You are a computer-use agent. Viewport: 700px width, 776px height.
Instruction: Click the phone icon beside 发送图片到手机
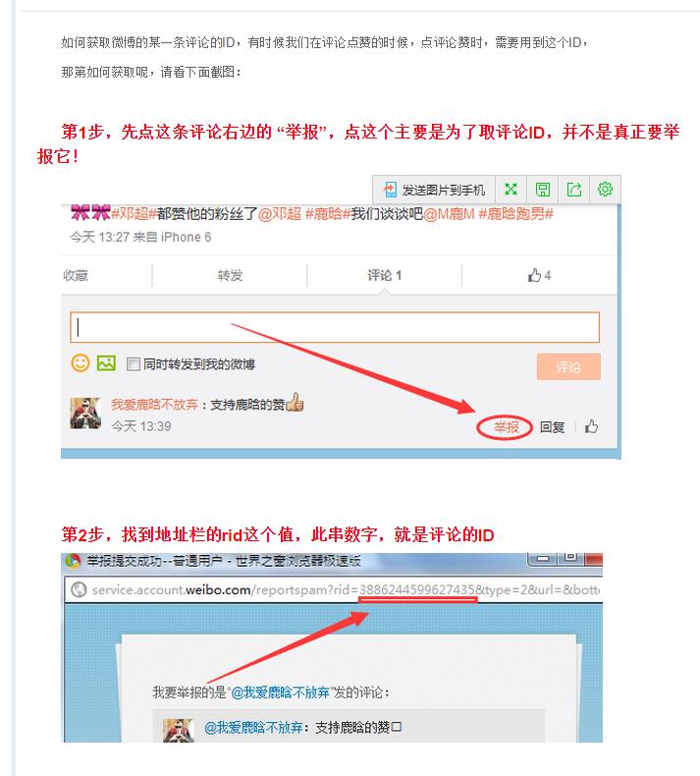[x=390, y=190]
